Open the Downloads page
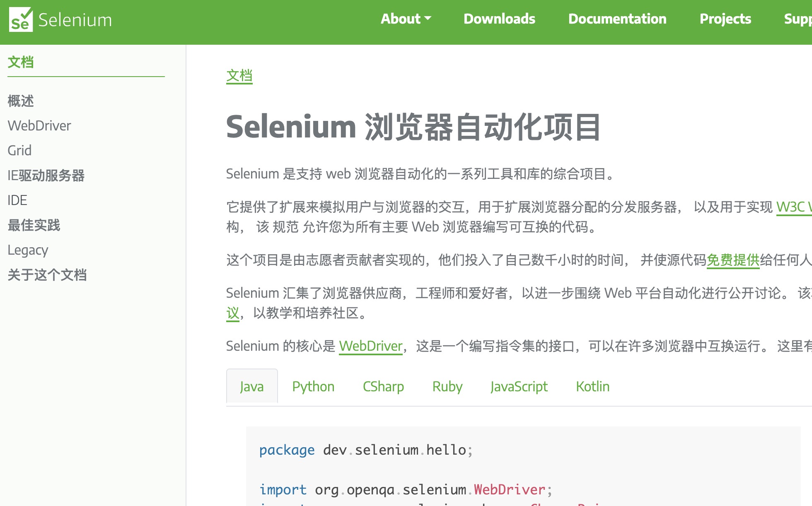This screenshot has height=506, width=812. (x=499, y=19)
